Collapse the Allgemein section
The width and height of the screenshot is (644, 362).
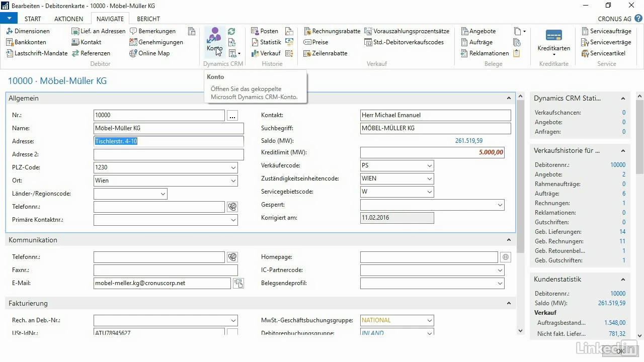click(509, 99)
